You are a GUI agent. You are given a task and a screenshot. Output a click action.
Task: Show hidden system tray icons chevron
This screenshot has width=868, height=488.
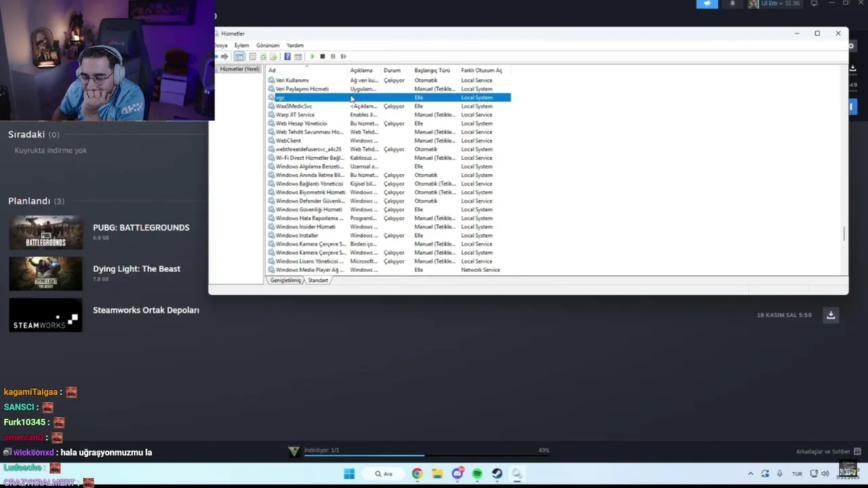point(750,474)
